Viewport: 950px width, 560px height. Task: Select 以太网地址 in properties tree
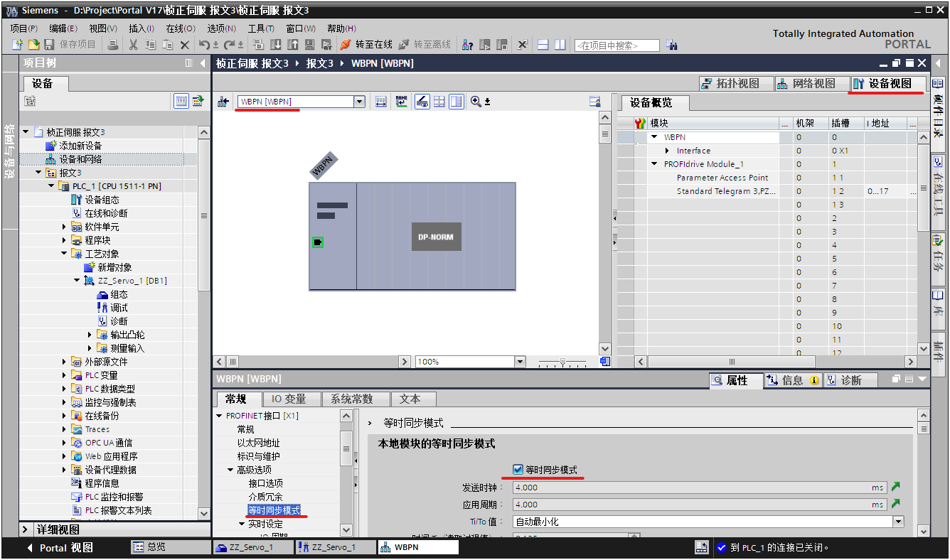(258, 443)
